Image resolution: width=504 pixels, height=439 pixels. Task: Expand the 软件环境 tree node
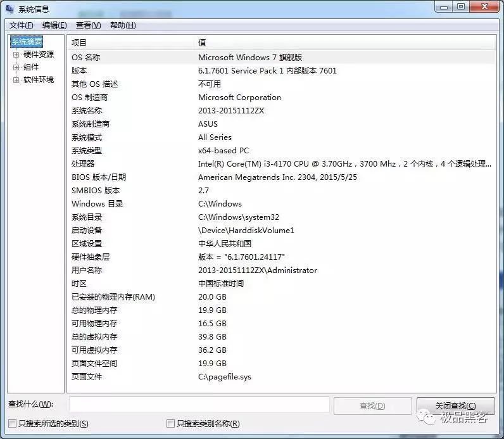pos(16,80)
